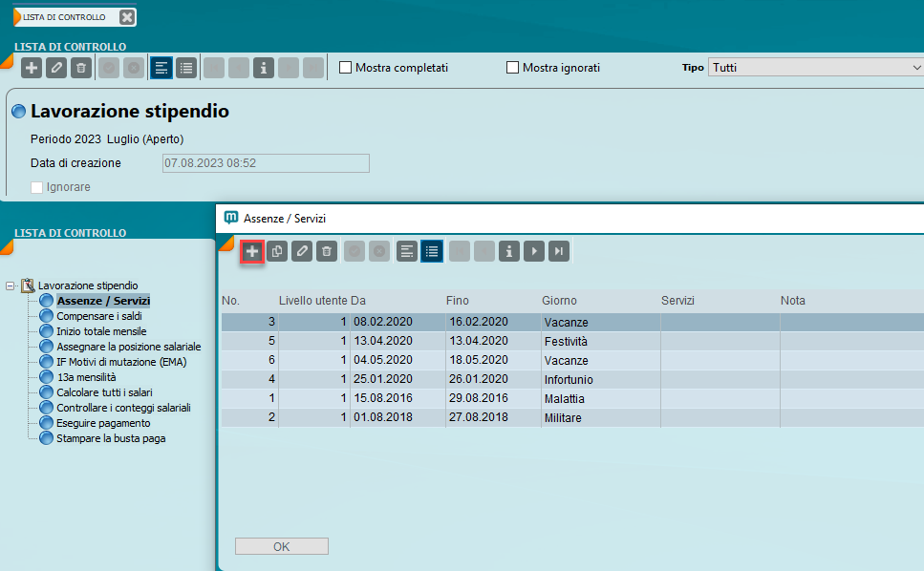The width and height of the screenshot is (924, 571).
Task: Click the copy icon in Assenze / Servizi toolbar
Action: [x=277, y=251]
